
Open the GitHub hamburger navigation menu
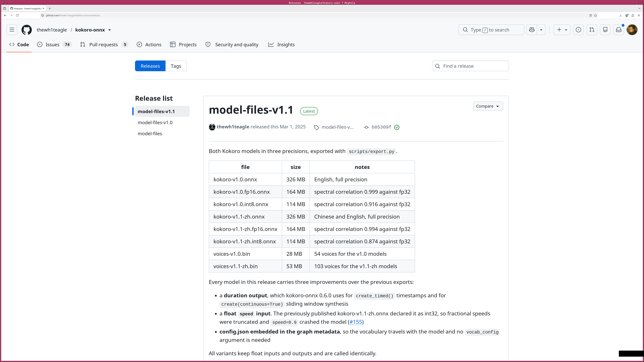pyautogui.click(x=12, y=30)
